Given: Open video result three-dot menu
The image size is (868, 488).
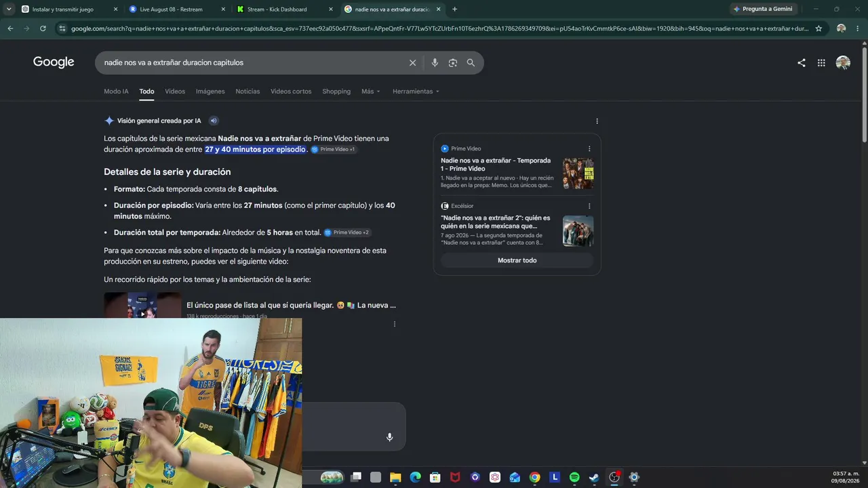Looking at the screenshot, I should 394,324.
